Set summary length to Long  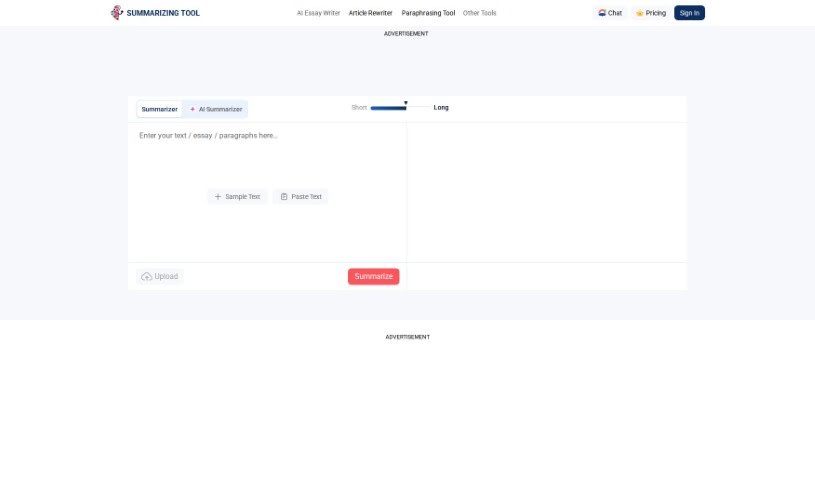click(441, 108)
